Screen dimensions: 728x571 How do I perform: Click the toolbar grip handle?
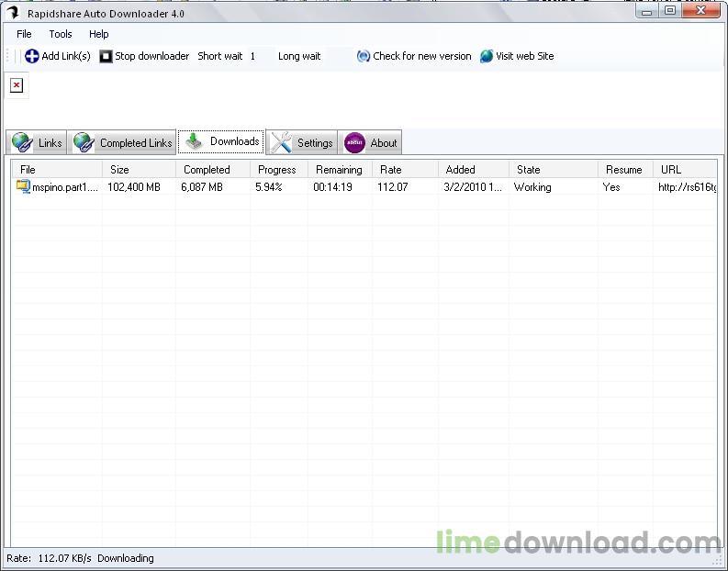(8, 56)
